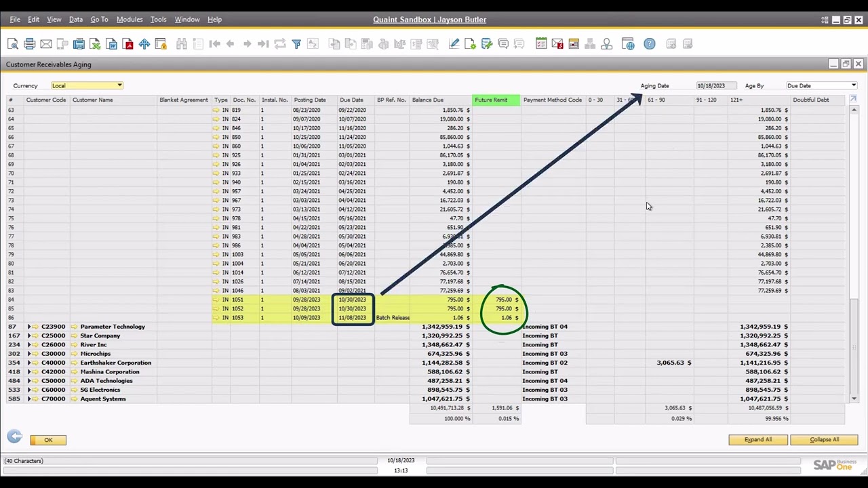
Task: Click the Print icon in the toolbar
Action: [29, 44]
